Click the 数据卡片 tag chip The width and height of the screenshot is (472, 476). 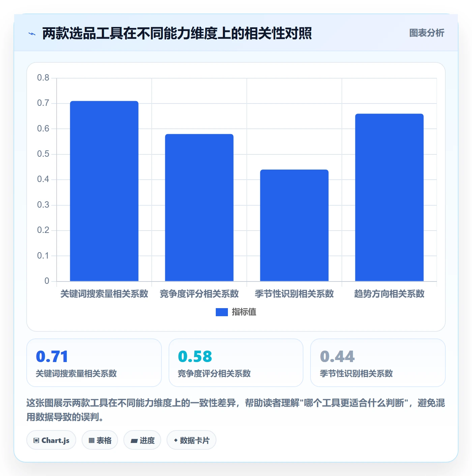pyautogui.click(x=191, y=440)
